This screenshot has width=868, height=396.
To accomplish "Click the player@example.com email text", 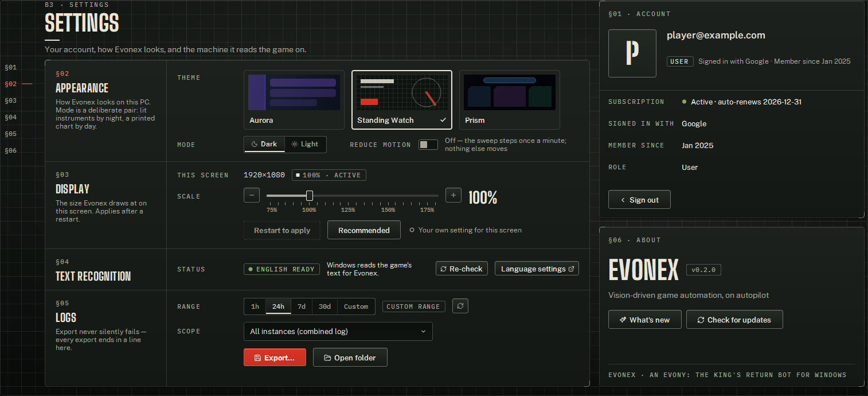I will 716,35.
